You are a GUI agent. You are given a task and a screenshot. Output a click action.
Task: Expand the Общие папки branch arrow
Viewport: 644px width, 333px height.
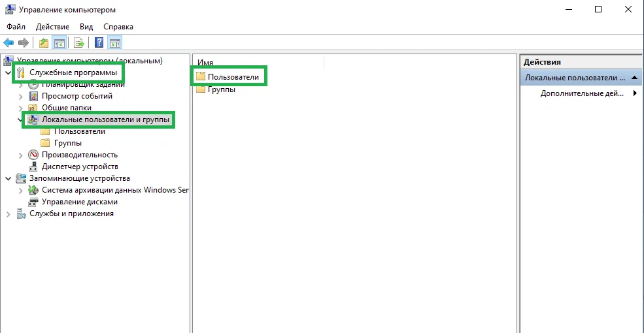[x=20, y=108]
